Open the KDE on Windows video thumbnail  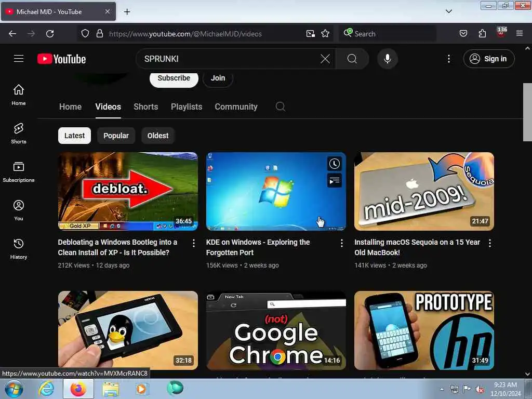coord(276,191)
